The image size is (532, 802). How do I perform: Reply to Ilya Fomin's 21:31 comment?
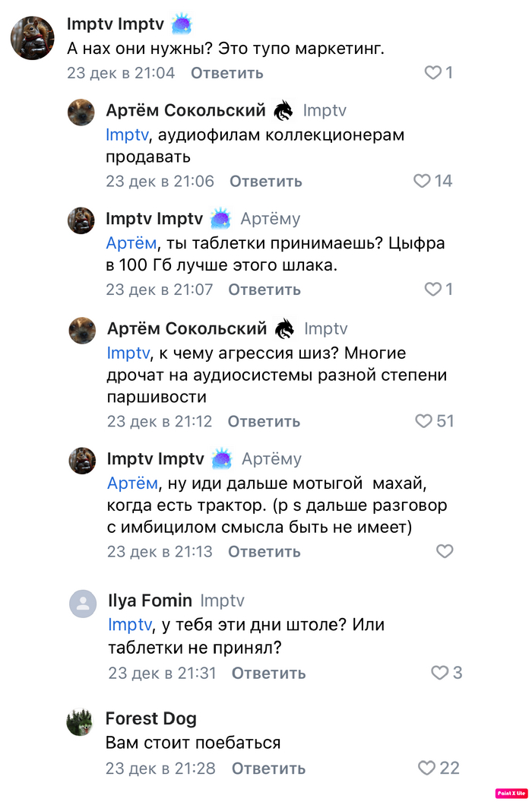[x=268, y=674]
